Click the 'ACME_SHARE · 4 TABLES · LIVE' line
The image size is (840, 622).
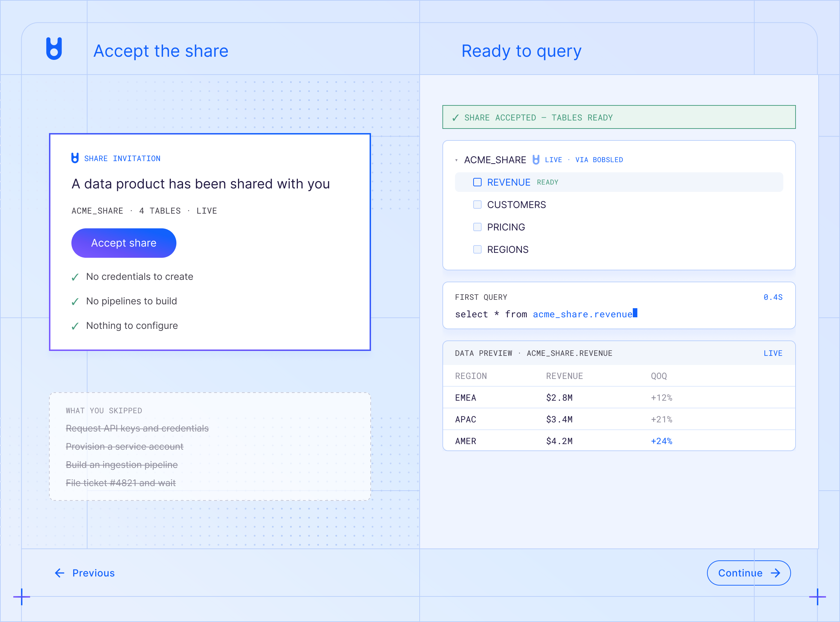click(145, 211)
